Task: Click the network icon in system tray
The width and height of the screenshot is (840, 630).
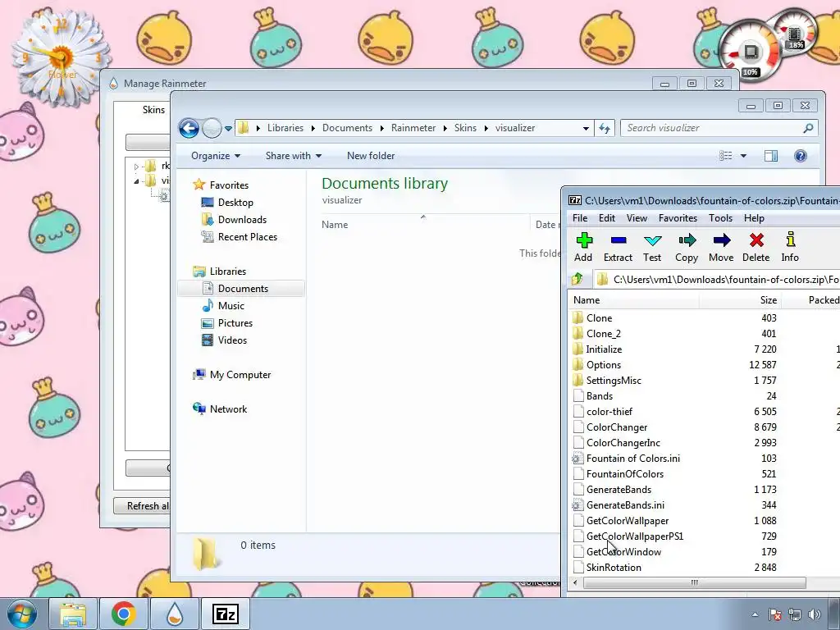Action: point(794,614)
